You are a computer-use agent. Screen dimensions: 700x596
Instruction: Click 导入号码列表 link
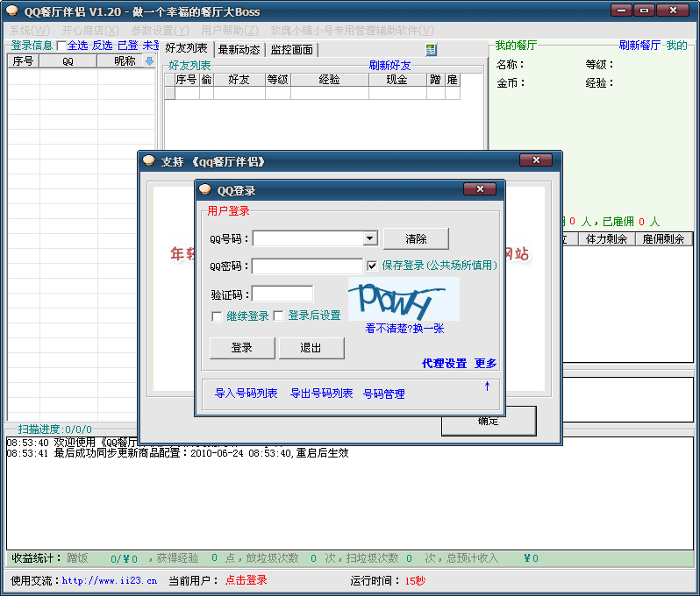[246, 394]
